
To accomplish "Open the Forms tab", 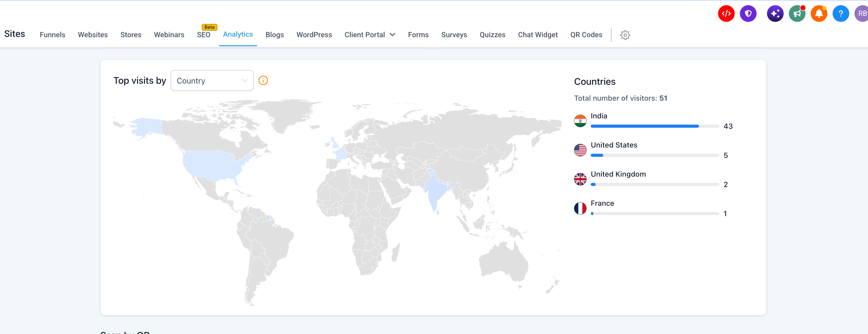I will tap(418, 35).
